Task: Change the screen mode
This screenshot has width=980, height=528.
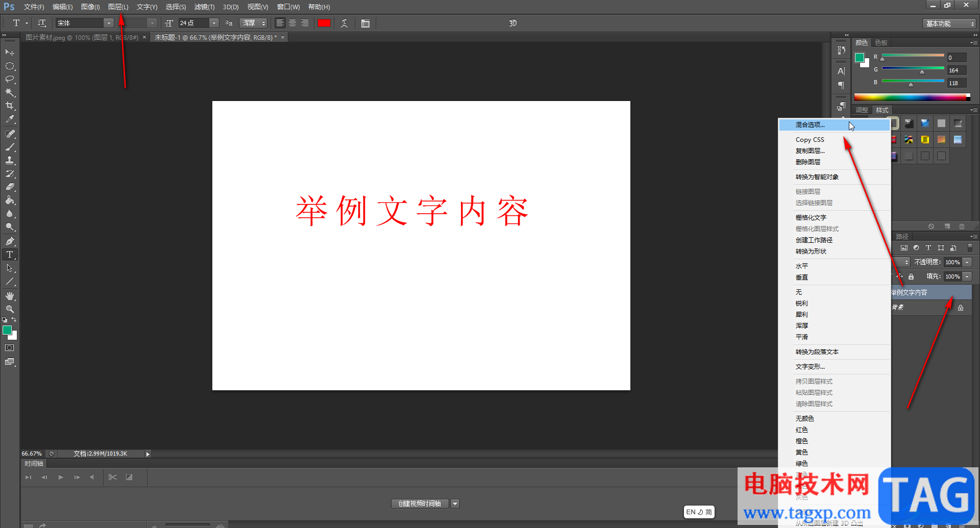Action: pyautogui.click(x=10, y=362)
